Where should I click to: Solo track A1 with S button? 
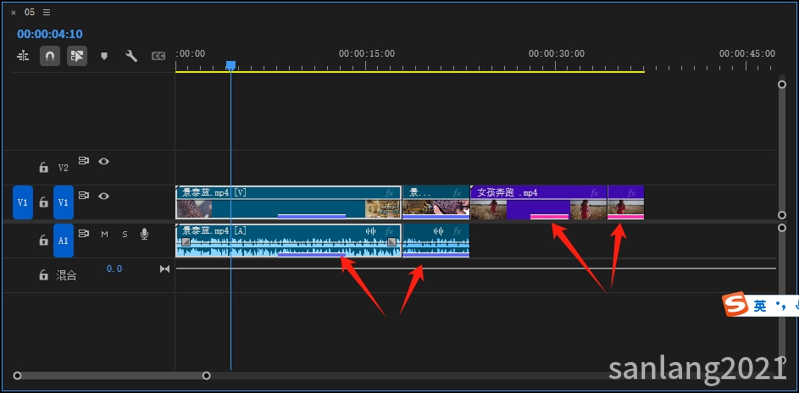click(125, 234)
